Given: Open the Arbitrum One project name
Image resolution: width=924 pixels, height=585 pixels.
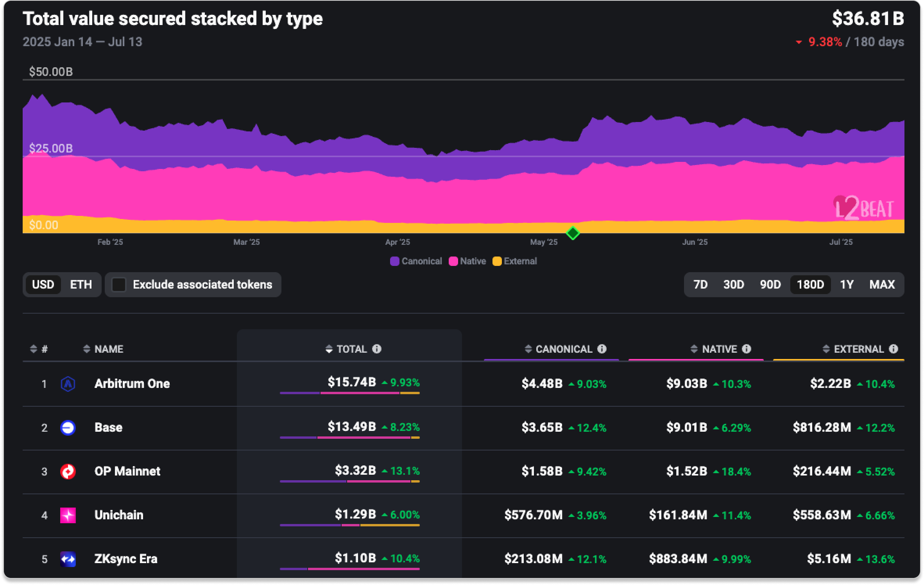Looking at the screenshot, I should pos(132,384).
